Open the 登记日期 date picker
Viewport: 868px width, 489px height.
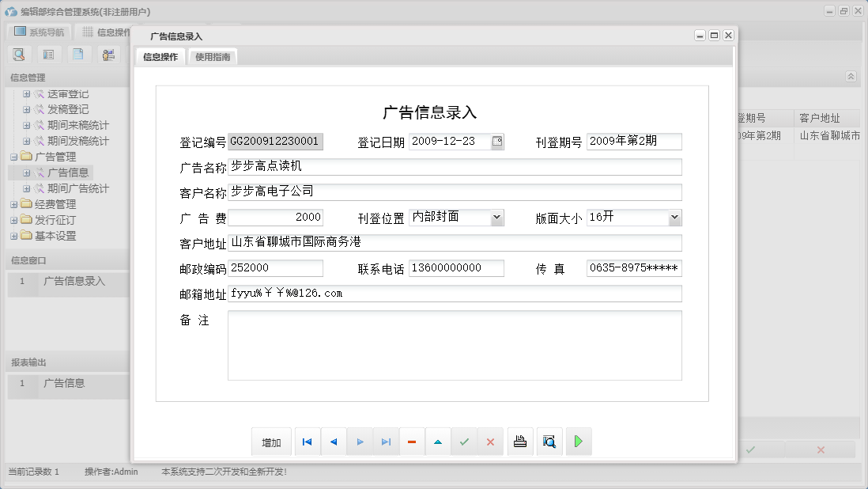pos(498,141)
